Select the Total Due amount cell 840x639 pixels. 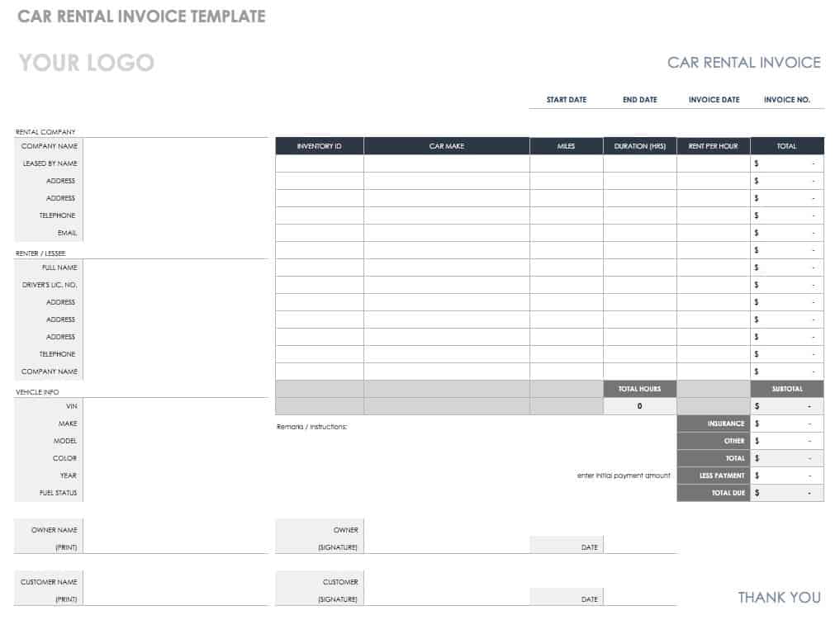pyautogui.click(x=786, y=493)
